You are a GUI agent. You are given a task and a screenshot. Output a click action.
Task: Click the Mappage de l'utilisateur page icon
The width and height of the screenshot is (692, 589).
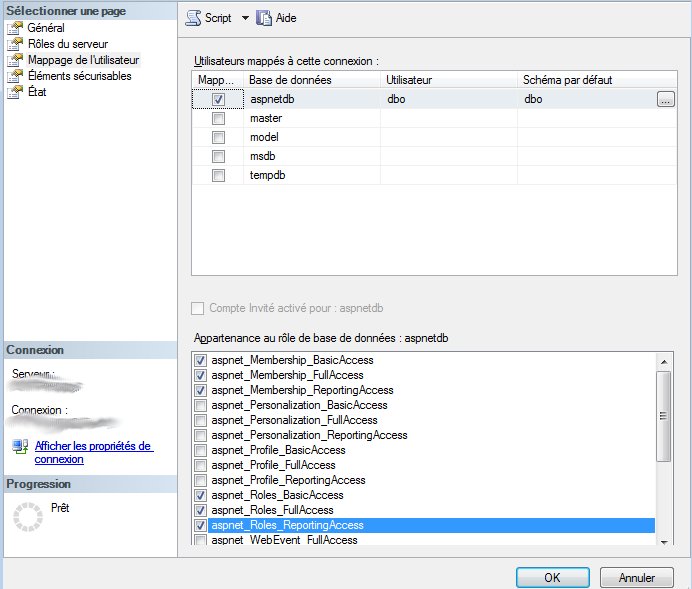(15, 60)
